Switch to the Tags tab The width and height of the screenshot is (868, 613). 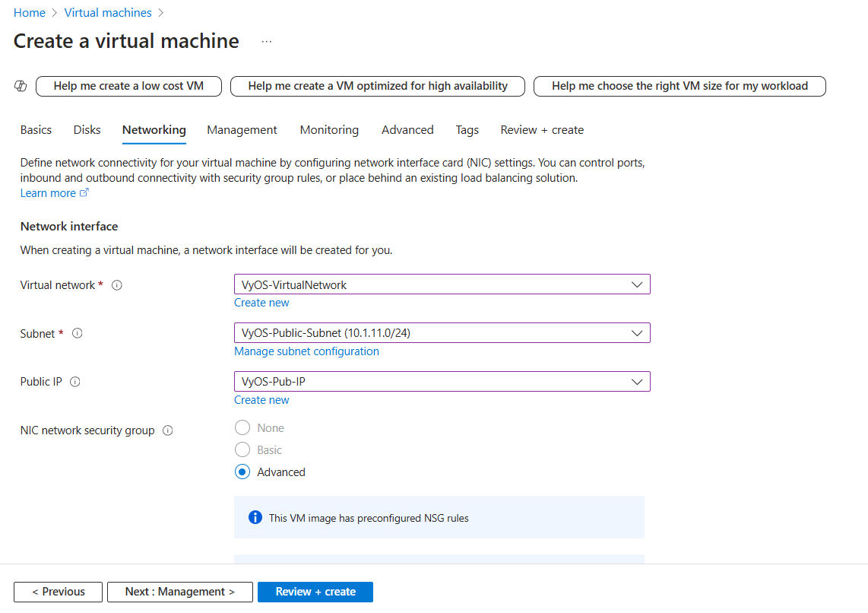coord(467,130)
